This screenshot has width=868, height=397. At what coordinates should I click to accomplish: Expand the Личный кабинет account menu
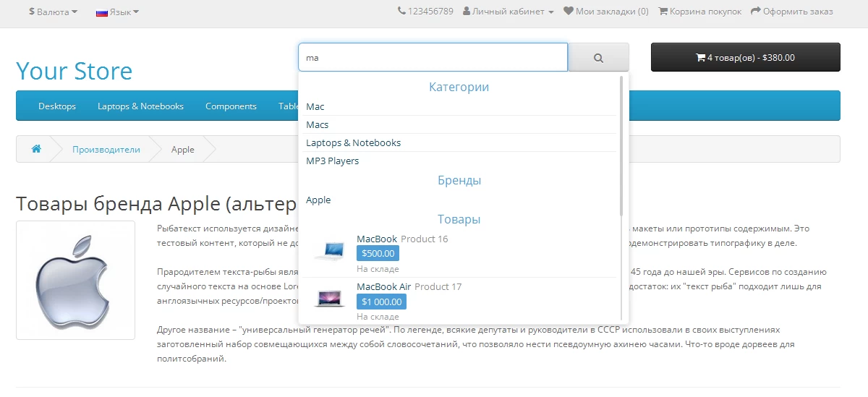509,12
